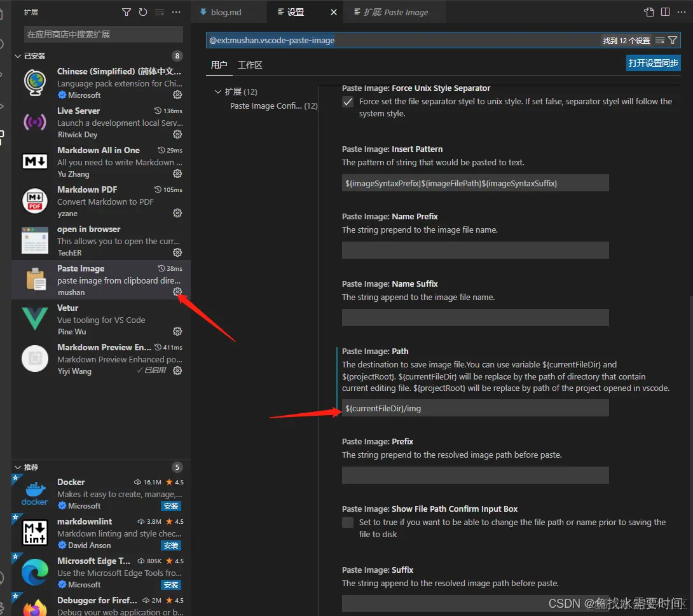Split the editor to the right
The width and height of the screenshot is (693, 616).
click(665, 12)
